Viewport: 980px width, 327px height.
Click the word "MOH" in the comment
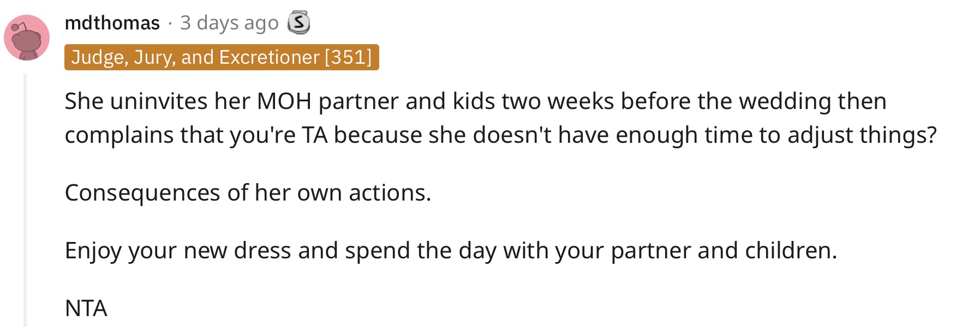(284, 101)
